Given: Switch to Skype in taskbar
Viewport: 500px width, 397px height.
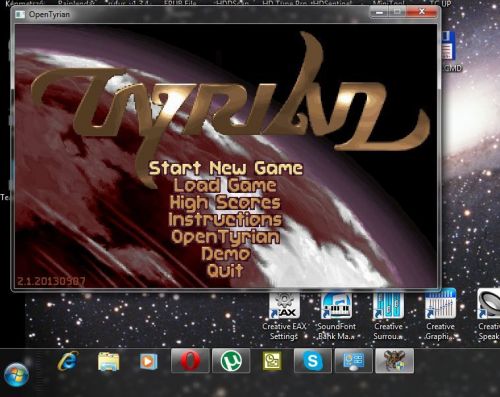Looking at the screenshot, I should (x=313, y=361).
